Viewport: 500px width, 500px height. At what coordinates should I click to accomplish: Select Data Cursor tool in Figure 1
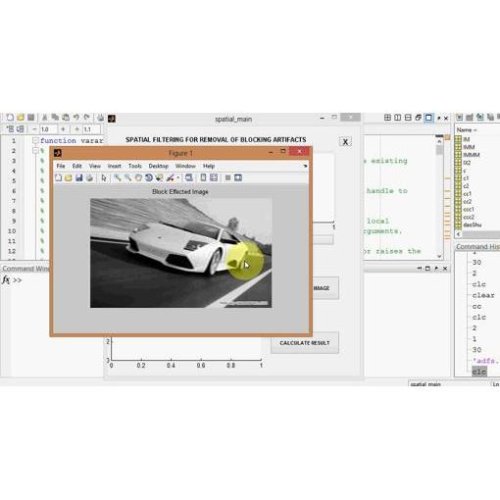(159, 178)
